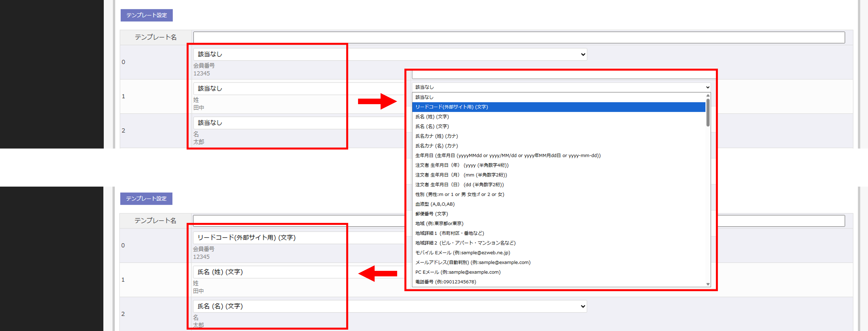Expand the 氏名 (名) (文字) dropdown arrow

(583, 306)
